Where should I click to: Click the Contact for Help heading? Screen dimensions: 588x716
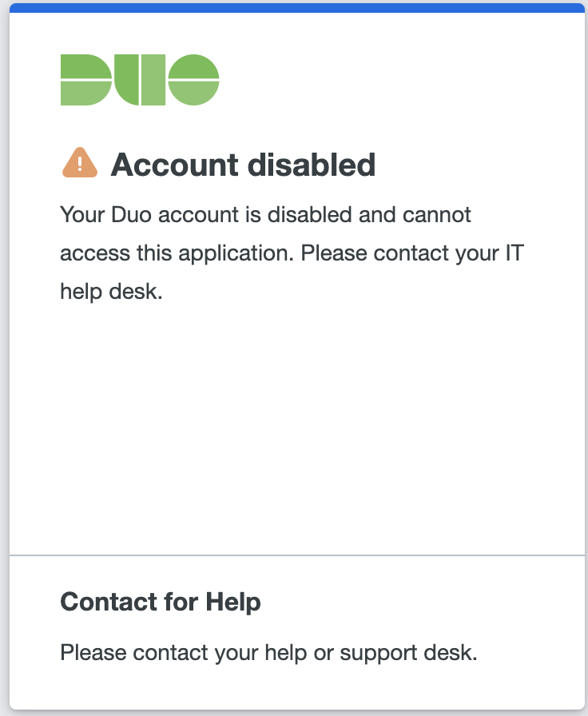tap(161, 603)
